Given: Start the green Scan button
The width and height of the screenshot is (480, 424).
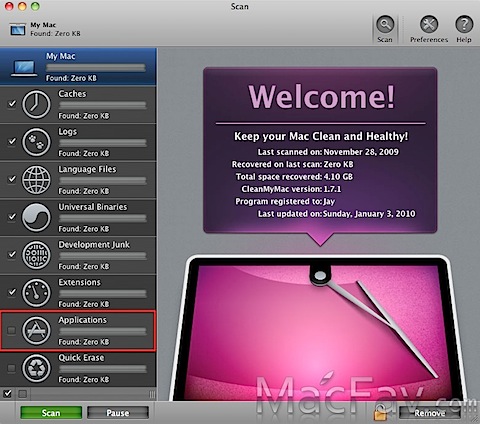Looking at the screenshot, I should point(51,413).
